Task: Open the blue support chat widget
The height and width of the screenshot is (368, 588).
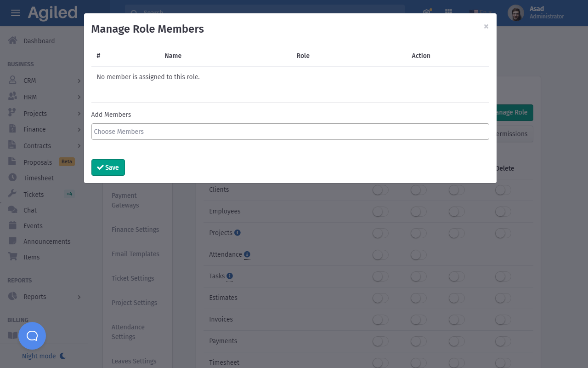Action: 32,336
